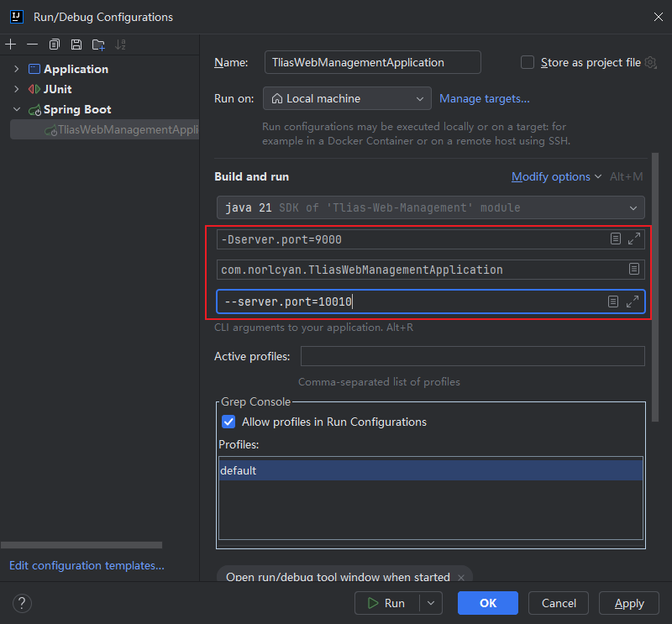Remove the selected configuration with minus icon
This screenshot has width=672, height=624.
coord(32,45)
